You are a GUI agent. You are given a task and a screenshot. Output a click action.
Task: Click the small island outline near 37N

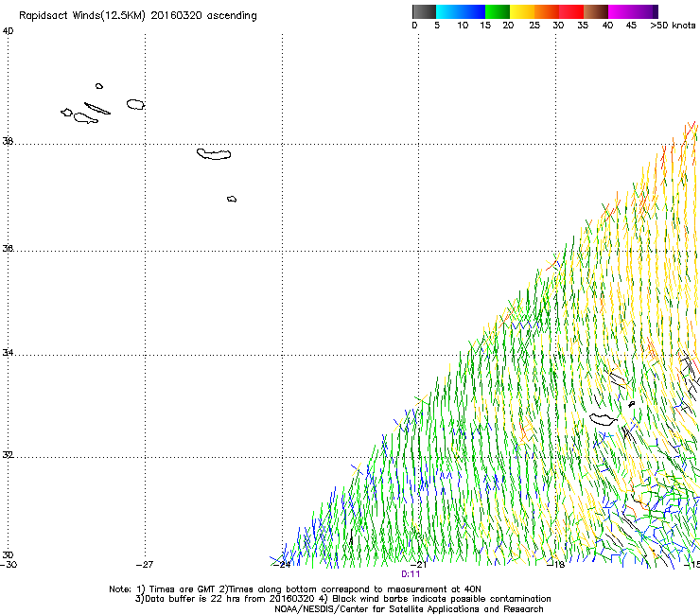[x=232, y=199]
